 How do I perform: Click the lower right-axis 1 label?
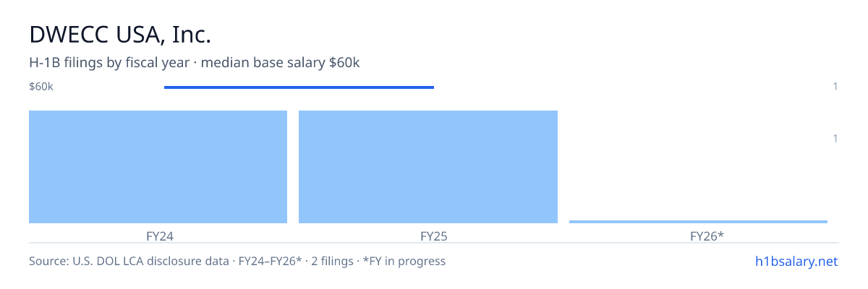tap(835, 139)
